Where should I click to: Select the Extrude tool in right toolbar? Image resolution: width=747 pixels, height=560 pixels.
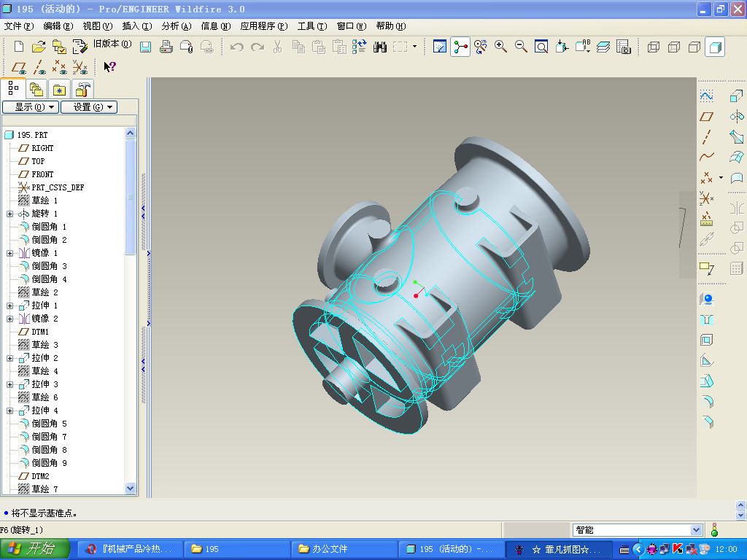(737, 96)
